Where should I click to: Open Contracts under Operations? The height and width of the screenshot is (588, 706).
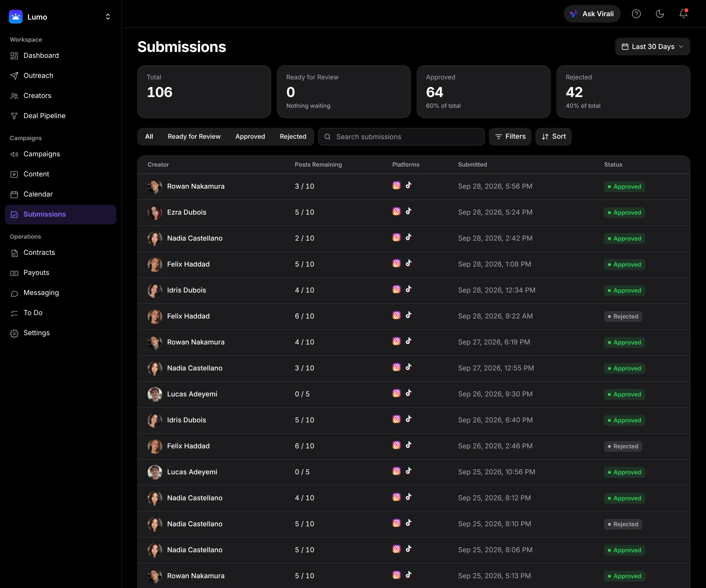pos(61,253)
